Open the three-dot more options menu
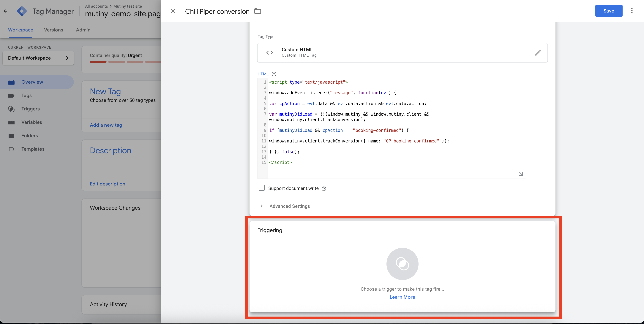Screen dimensions: 644x324 click(632, 11)
